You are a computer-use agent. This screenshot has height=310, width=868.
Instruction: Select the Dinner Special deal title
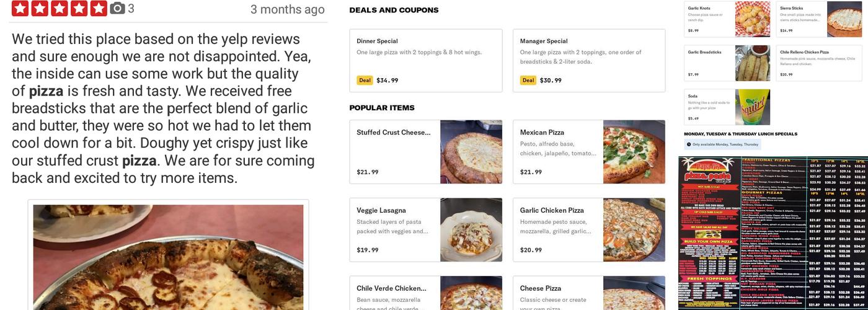[377, 41]
